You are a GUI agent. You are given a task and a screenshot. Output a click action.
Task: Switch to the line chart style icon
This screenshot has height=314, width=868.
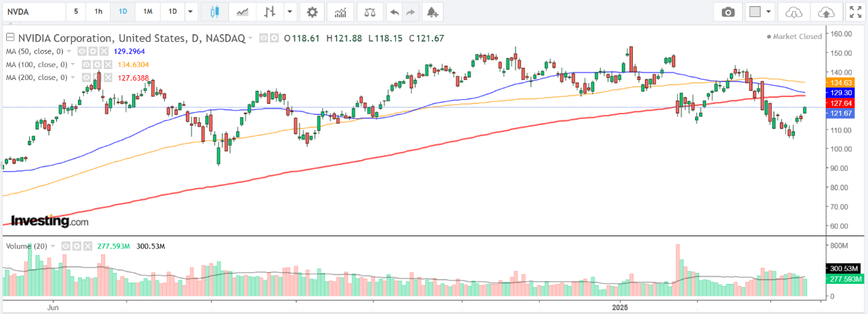[x=242, y=12]
